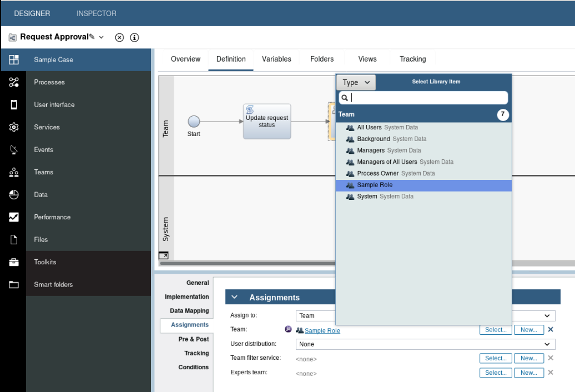Switch to the Definition tab
Image resolution: width=575 pixels, height=392 pixels.
click(231, 59)
